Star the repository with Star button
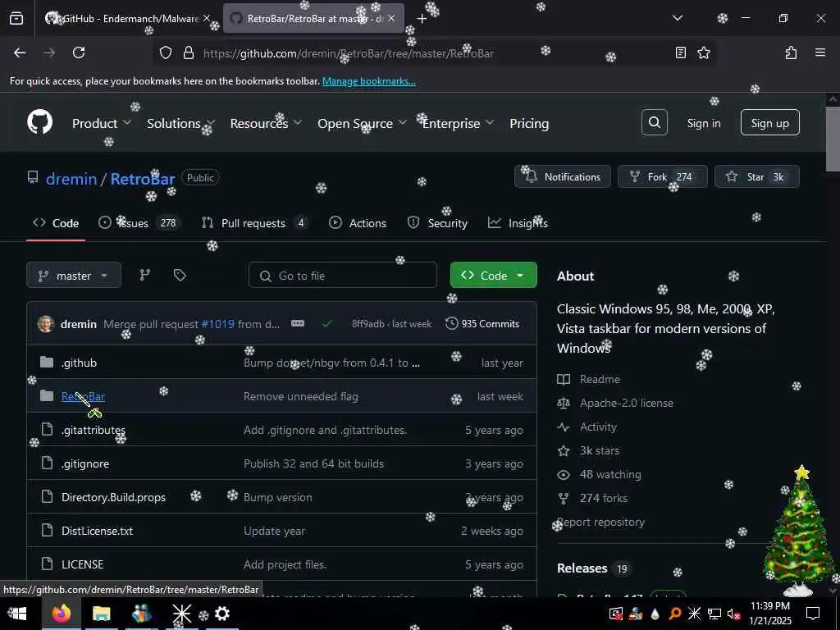Image resolution: width=840 pixels, height=630 pixels. [757, 177]
